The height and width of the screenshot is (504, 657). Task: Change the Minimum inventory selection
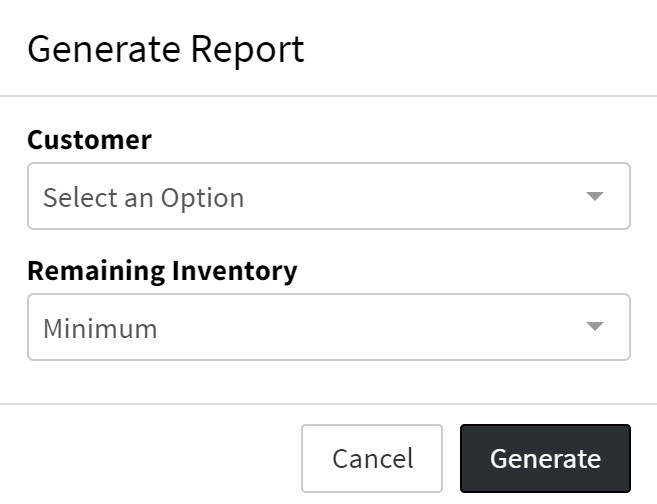(328, 327)
